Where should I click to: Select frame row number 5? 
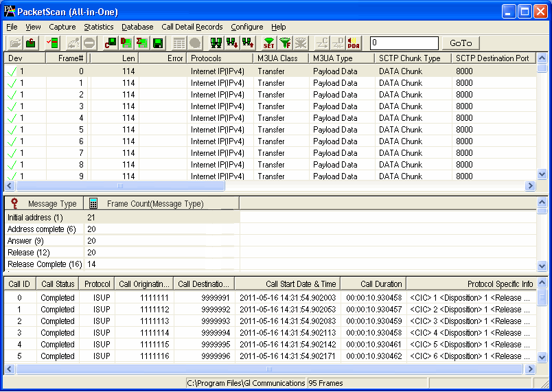(x=270, y=130)
